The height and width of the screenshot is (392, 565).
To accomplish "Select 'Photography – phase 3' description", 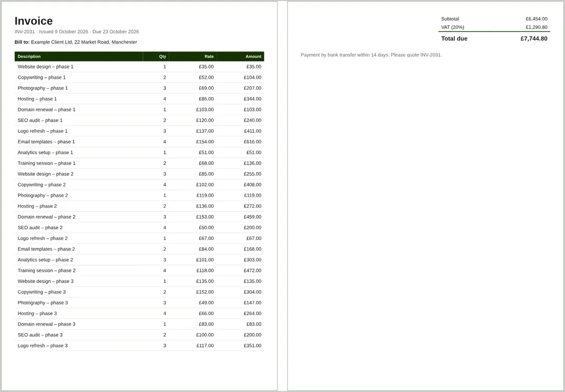I will pos(42,303).
